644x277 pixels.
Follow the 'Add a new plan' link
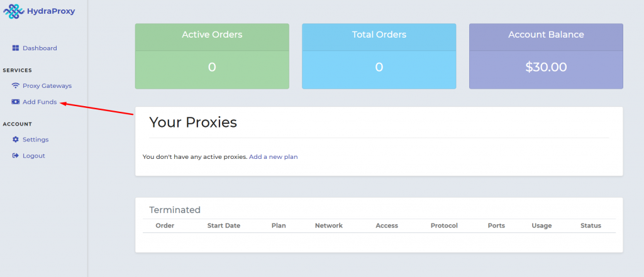point(273,157)
